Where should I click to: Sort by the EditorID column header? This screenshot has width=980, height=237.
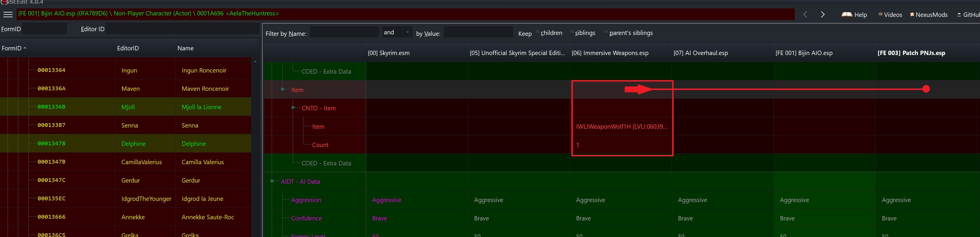tap(145, 48)
